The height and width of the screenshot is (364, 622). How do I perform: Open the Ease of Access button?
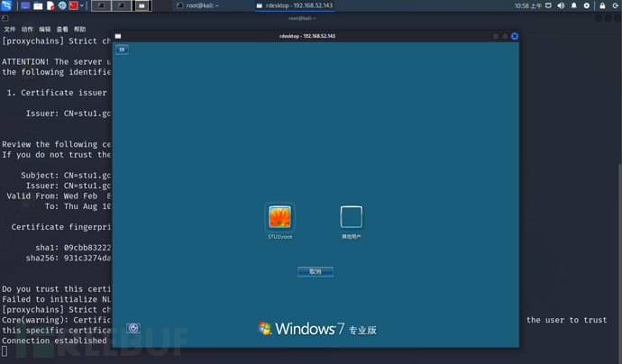(x=133, y=329)
